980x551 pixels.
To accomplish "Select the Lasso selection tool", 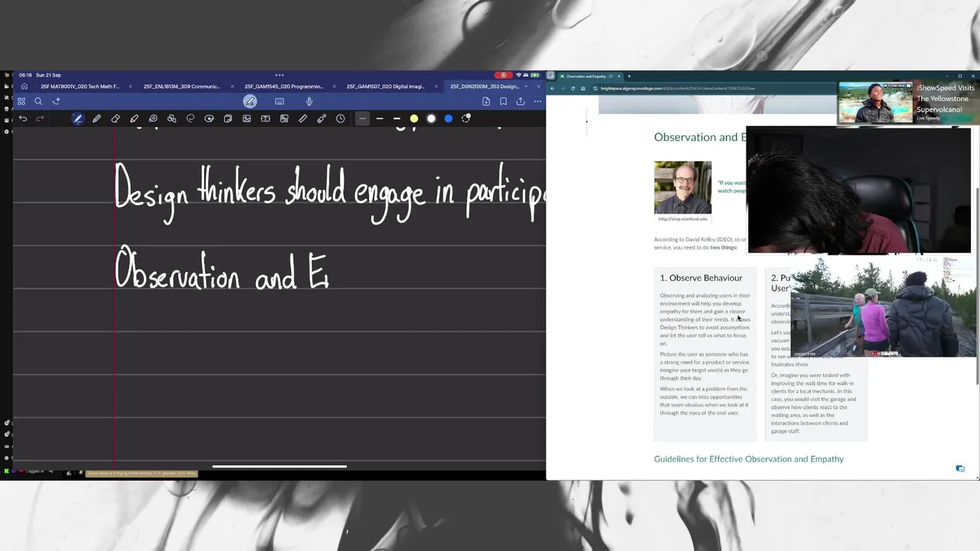I will pyautogui.click(x=191, y=119).
